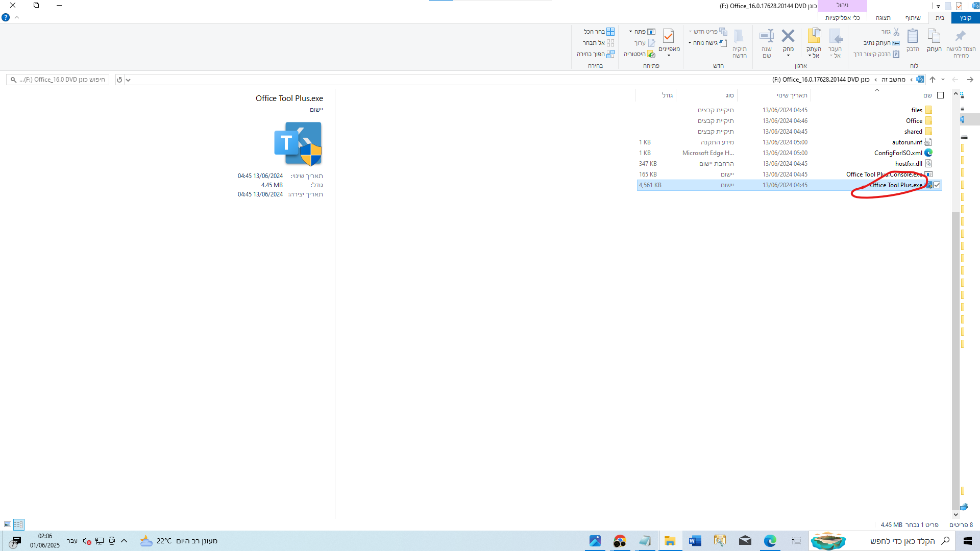This screenshot has width=980, height=551.
Task: Click the Move to (העבר אל) icon
Action: point(835,36)
